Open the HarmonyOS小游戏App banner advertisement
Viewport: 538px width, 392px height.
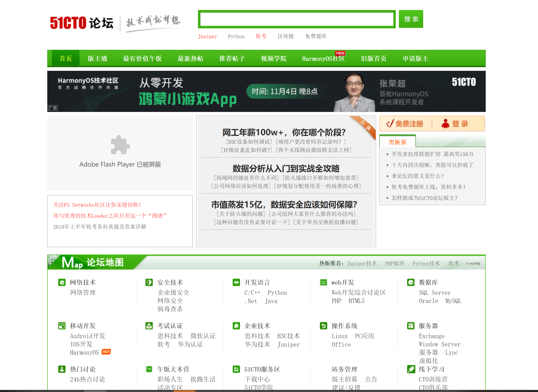tap(266, 91)
